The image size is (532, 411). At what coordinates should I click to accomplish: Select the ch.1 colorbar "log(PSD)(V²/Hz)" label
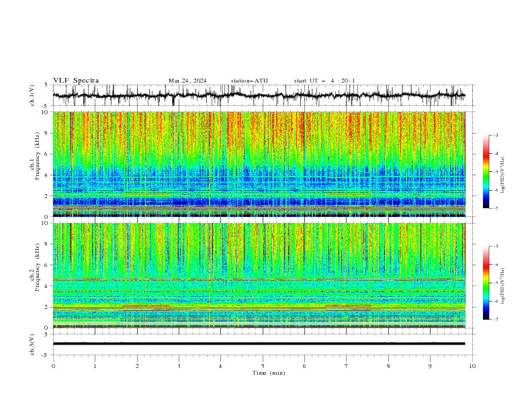point(503,175)
